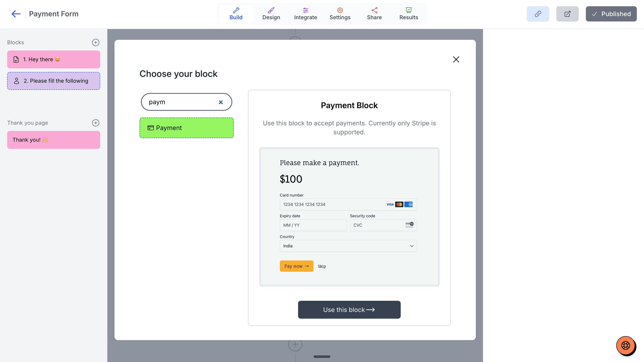Add a new block with the plus icon
This screenshot has width=644, height=362.
(96, 42)
